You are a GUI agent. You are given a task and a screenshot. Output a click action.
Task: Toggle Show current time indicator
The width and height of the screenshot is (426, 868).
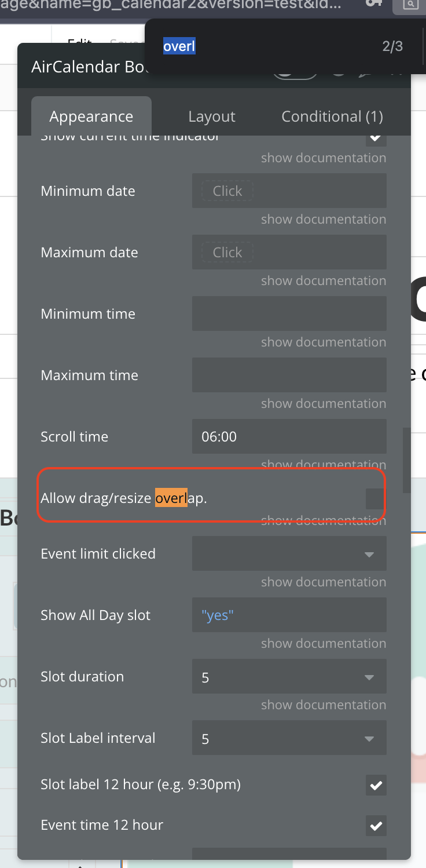pos(376,137)
